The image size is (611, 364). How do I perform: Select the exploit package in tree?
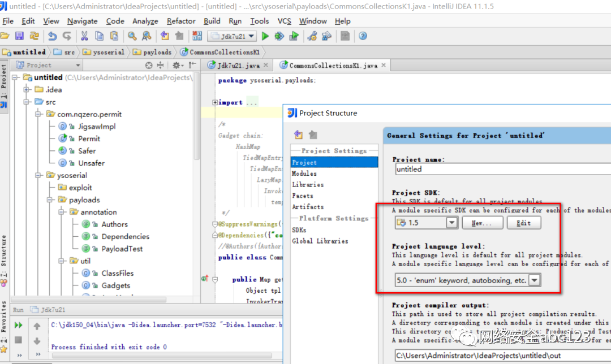point(80,188)
